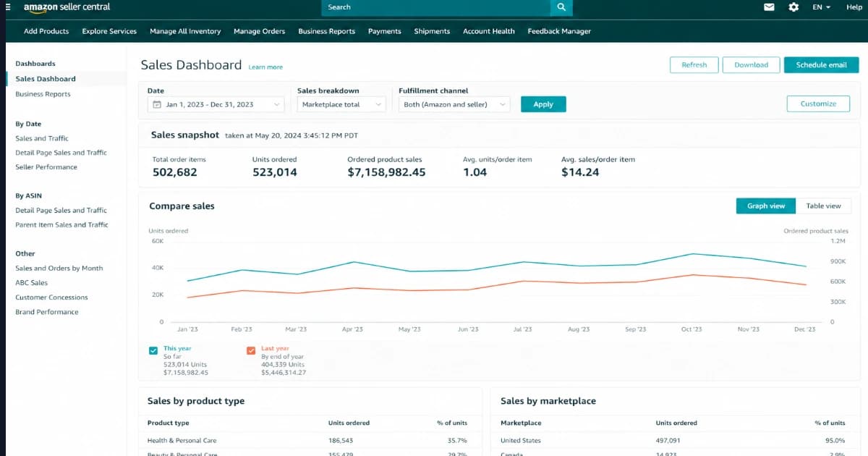This screenshot has height=456, width=868.
Task: Click the Health & Personal Care row
Action: coord(310,440)
